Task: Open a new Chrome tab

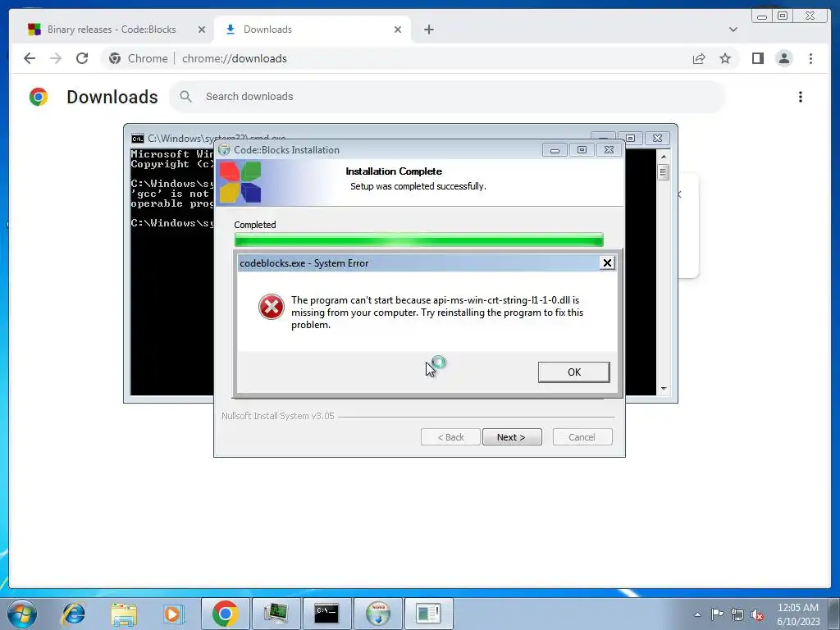Action: [x=428, y=30]
